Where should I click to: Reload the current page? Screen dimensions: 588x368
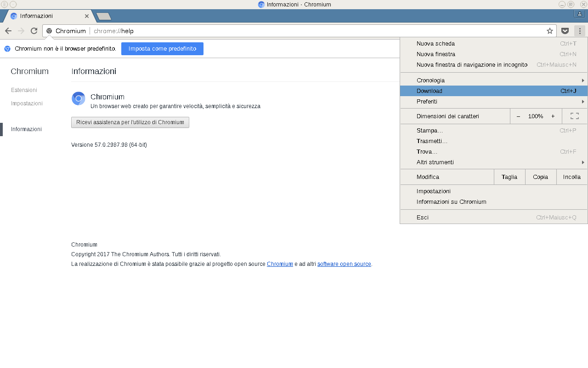pos(34,31)
